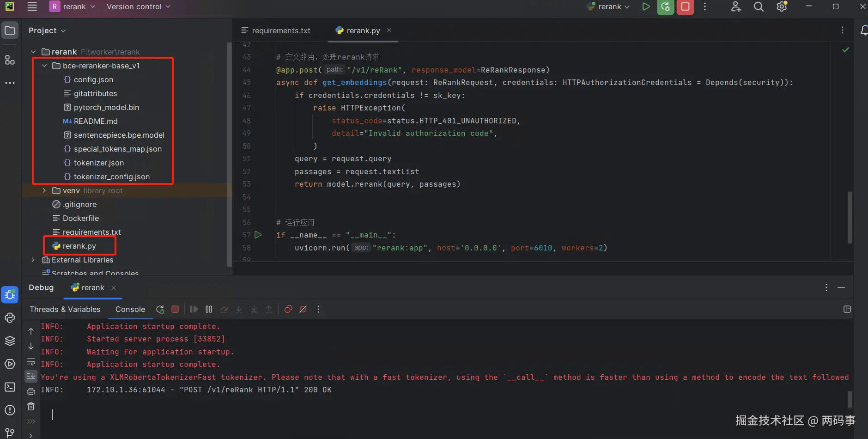Open editor tab options menu
The height and width of the screenshot is (439, 868).
click(x=843, y=30)
